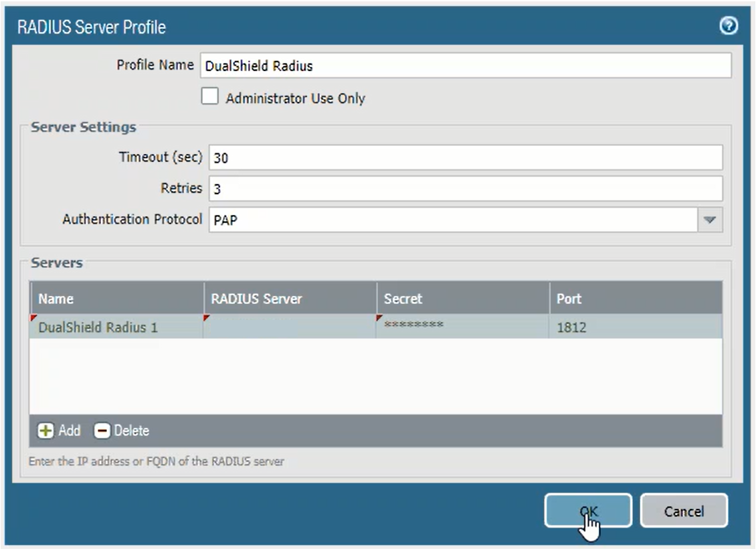Select the Retries input field

465,189
